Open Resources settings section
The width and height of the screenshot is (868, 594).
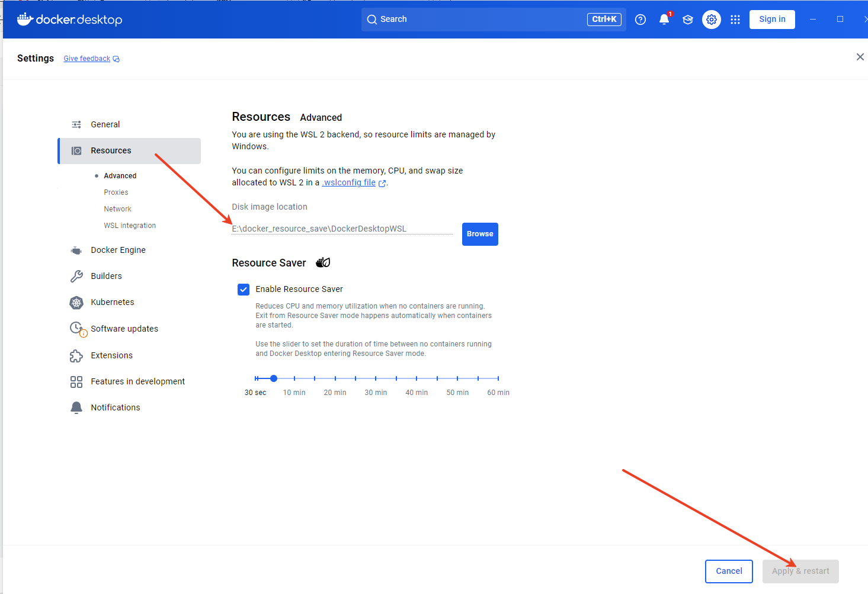coord(129,151)
